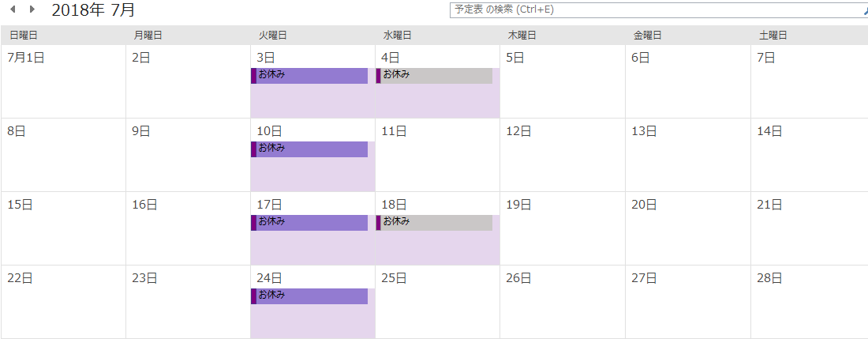Select the お休み appointment on July 17
The image size is (868, 339).
pos(309,223)
